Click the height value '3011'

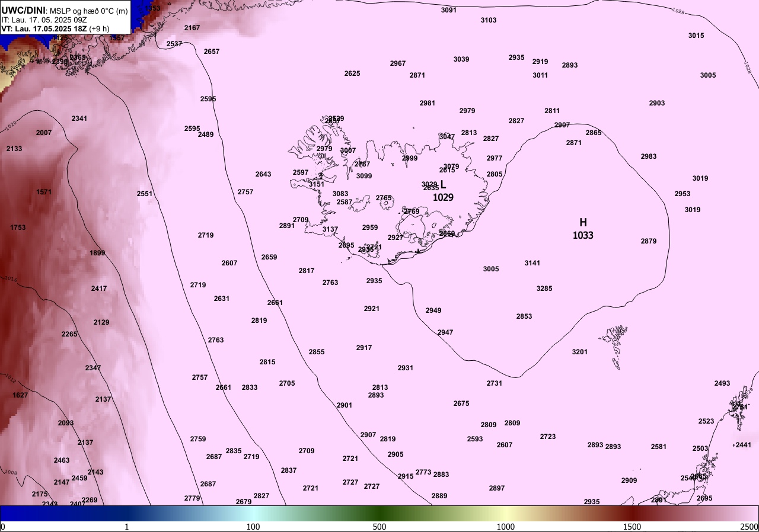pyautogui.click(x=540, y=75)
